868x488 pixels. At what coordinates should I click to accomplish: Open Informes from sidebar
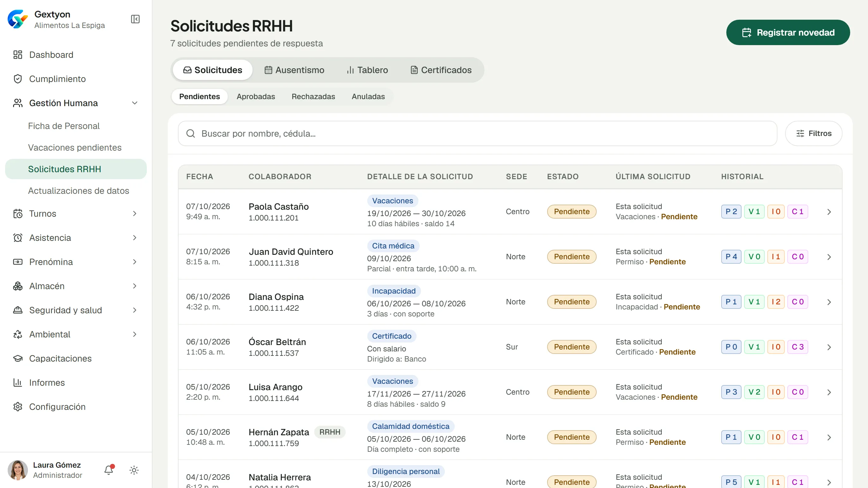pyautogui.click(x=76, y=383)
